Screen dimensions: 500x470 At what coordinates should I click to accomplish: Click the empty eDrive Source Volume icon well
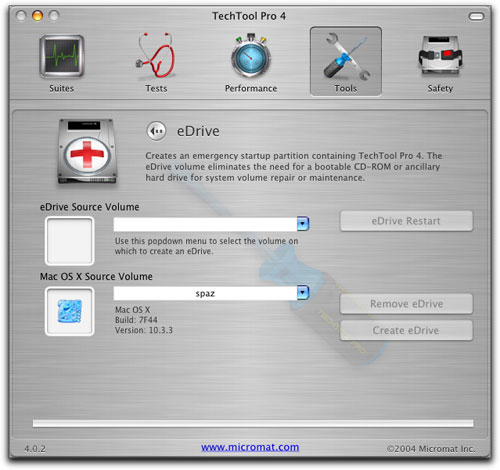70,241
